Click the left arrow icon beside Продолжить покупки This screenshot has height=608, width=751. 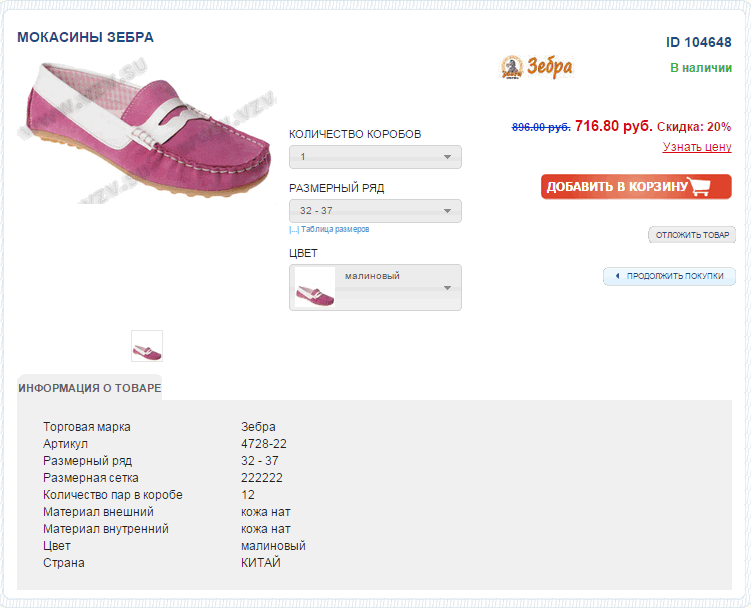[x=617, y=275]
